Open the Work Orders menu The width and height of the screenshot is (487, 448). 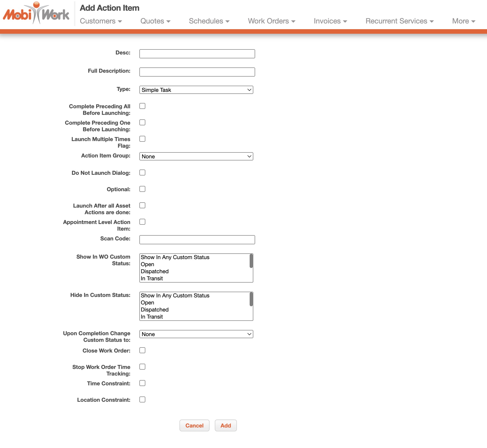coord(271,21)
